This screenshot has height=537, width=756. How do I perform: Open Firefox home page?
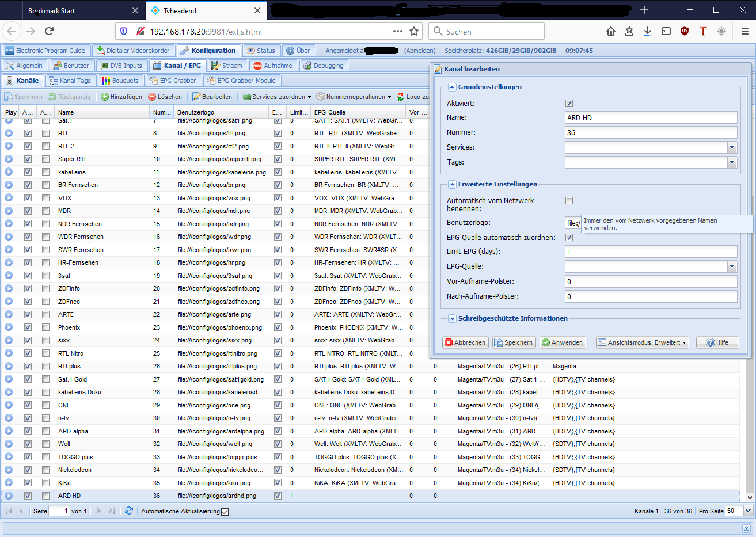(611, 31)
